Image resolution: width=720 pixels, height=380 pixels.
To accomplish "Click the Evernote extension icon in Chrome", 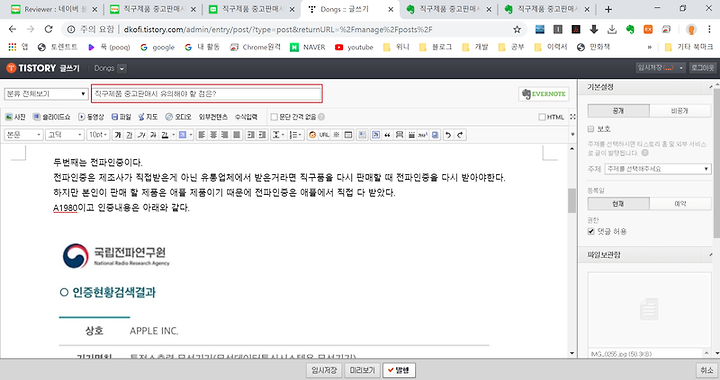I will coord(630,29).
